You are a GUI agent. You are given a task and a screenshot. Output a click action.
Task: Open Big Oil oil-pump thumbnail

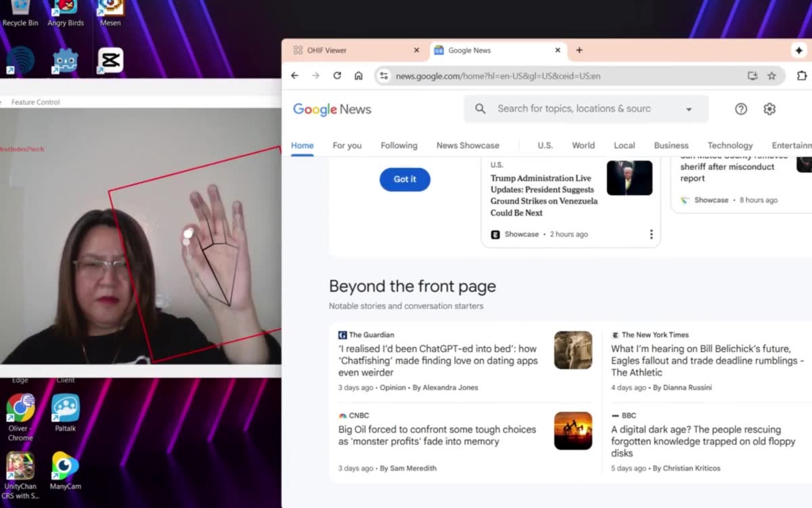click(573, 431)
